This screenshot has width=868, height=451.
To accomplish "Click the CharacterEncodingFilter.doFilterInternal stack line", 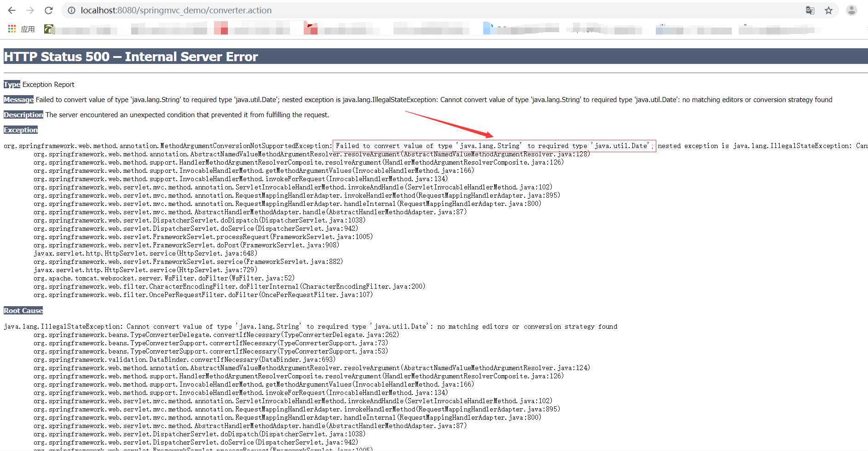I will pos(229,286).
